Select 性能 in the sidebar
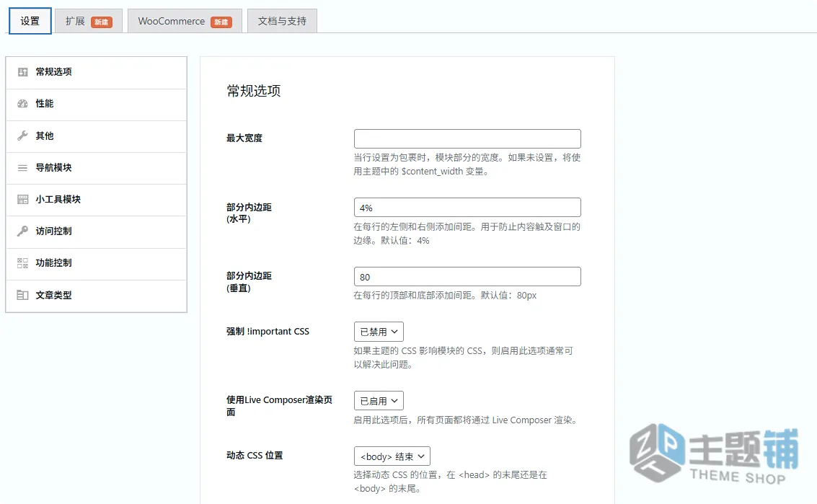This screenshot has height=504, width=817. coord(97,105)
